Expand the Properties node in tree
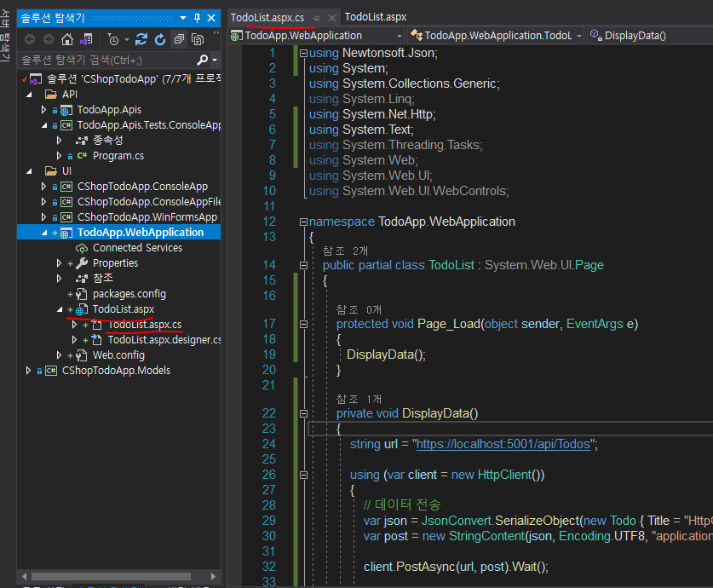This screenshot has height=588, width=713. 59,263
